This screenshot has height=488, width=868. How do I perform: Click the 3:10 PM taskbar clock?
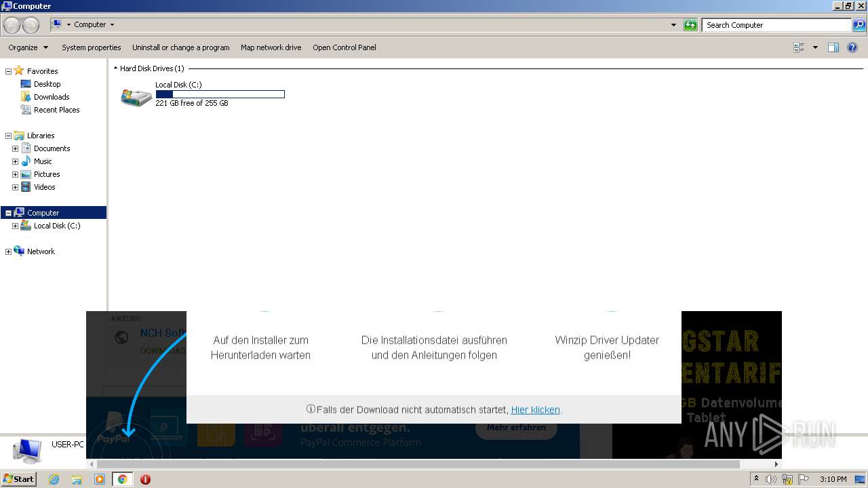[x=833, y=479]
